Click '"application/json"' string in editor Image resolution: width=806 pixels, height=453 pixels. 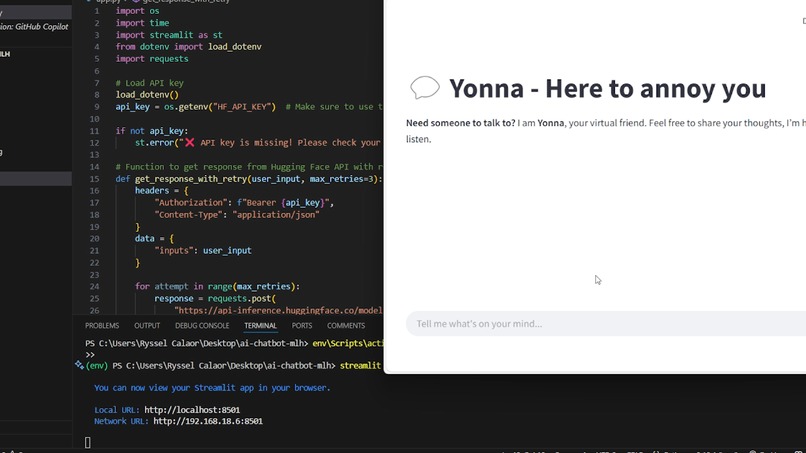pos(276,214)
